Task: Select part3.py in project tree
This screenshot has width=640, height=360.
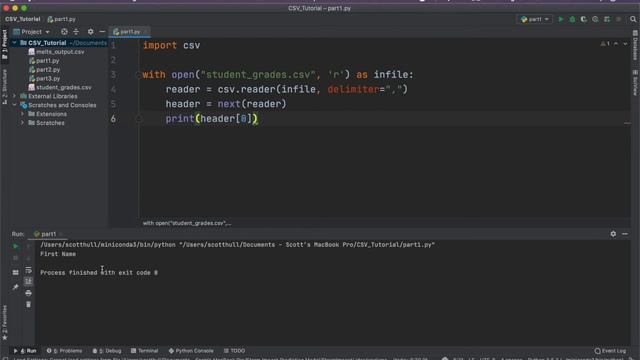Action: (x=44, y=78)
